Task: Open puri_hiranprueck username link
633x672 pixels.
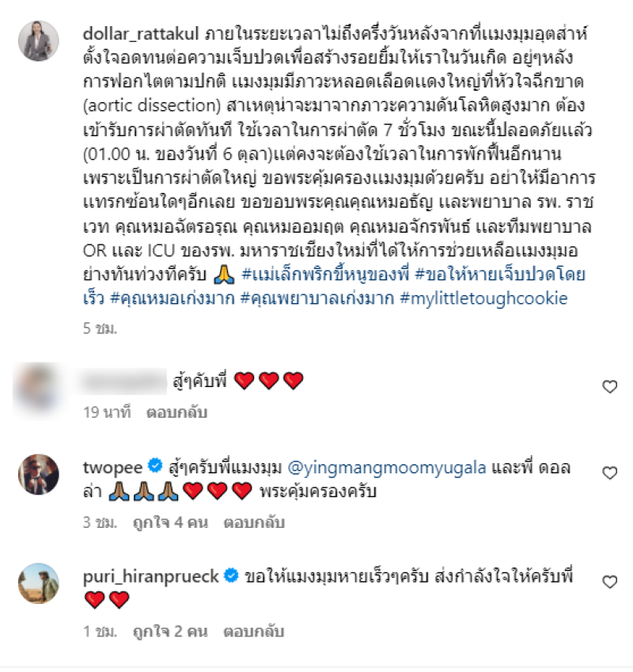Action: (151, 576)
